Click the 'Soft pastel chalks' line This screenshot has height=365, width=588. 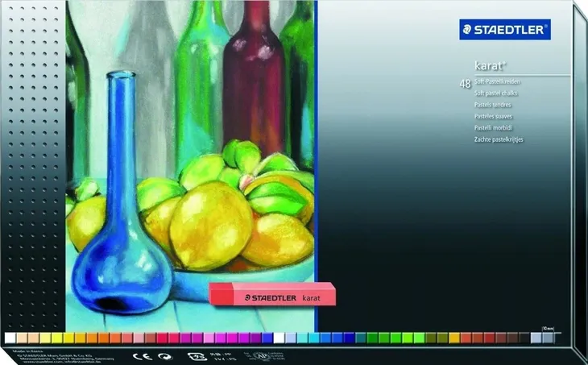click(495, 93)
